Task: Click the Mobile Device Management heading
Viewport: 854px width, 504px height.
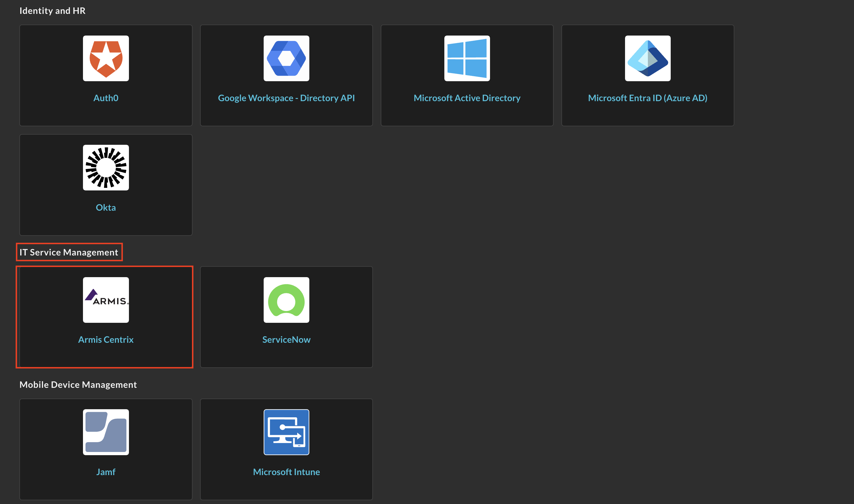Action: [x=78, y=385]
